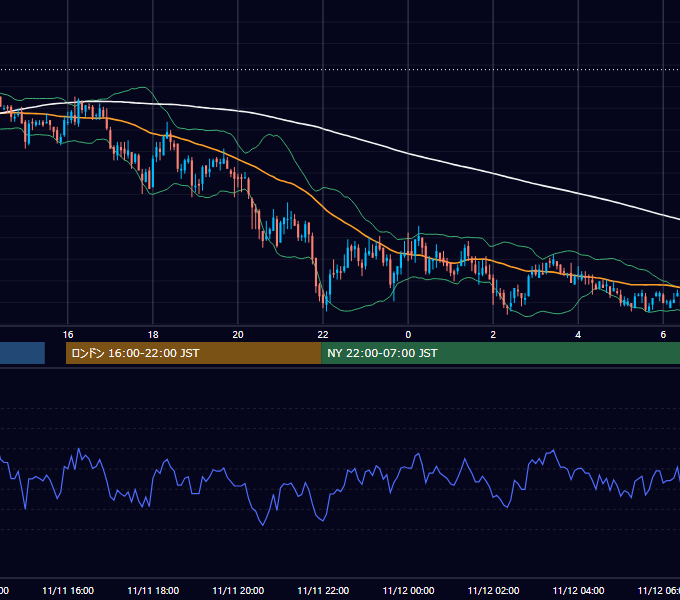
Task: Click the 16 hour axis label
Action: tap(68, 335)
